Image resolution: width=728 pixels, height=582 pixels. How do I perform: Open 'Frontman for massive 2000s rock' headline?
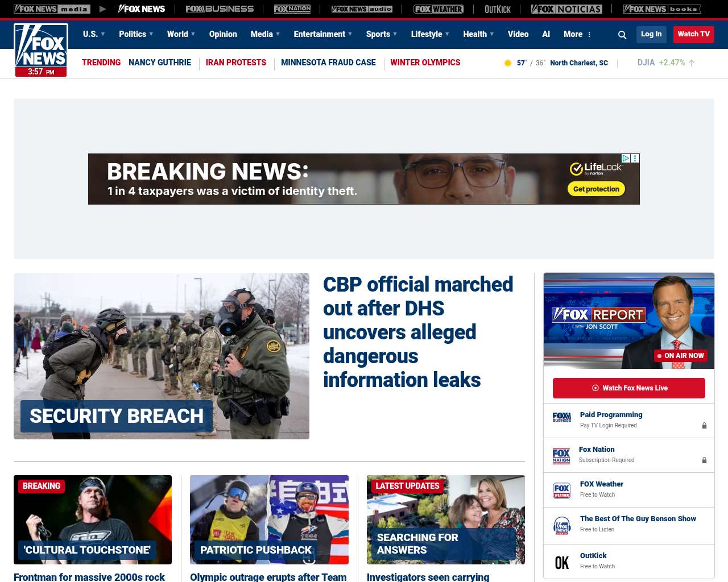pos(89,577)
